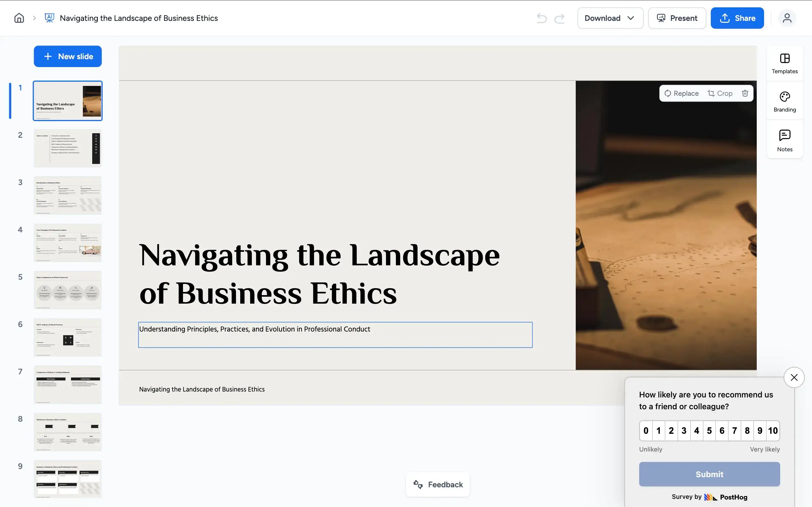This screenshot has height=507, width=812.
Task: Start presentation with Present button
Action: [x=677, y=18]
